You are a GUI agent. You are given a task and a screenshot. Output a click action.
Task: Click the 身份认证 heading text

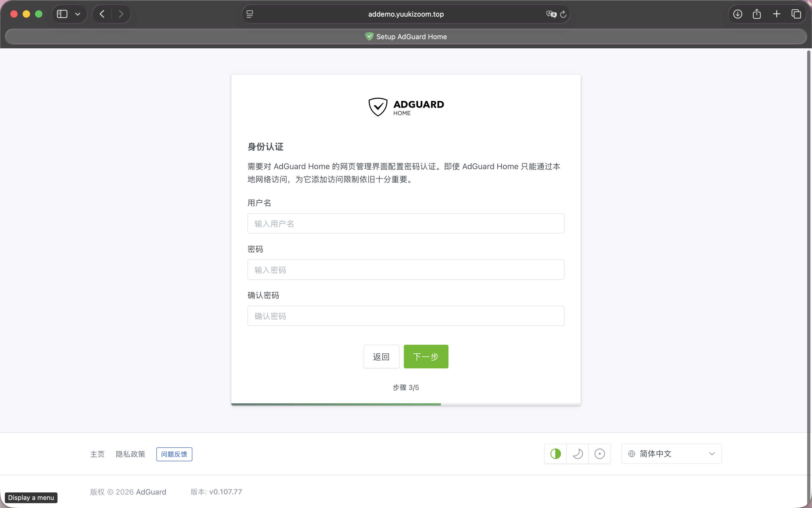[265, 147]
